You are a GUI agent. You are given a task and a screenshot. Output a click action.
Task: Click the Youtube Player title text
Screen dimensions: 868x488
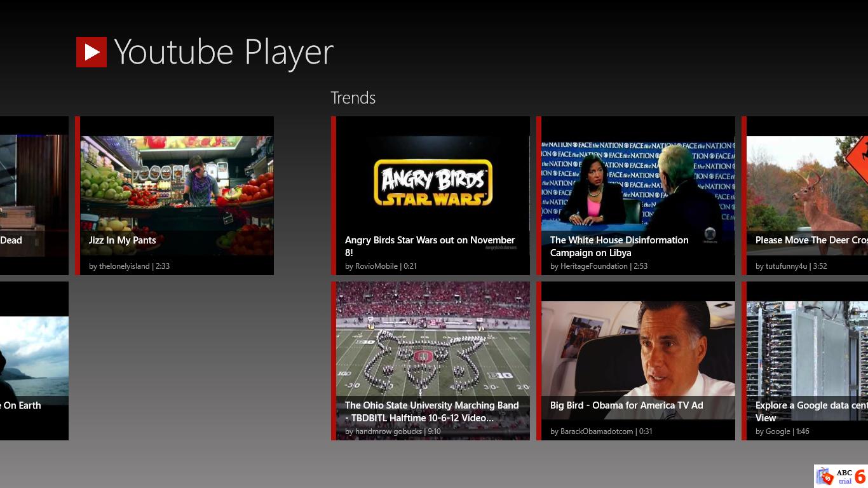click(x=224, y=52)
